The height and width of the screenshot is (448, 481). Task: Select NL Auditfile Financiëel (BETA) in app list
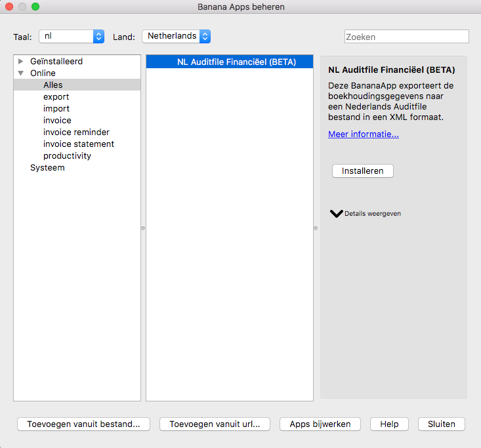(x=230, y=62)
